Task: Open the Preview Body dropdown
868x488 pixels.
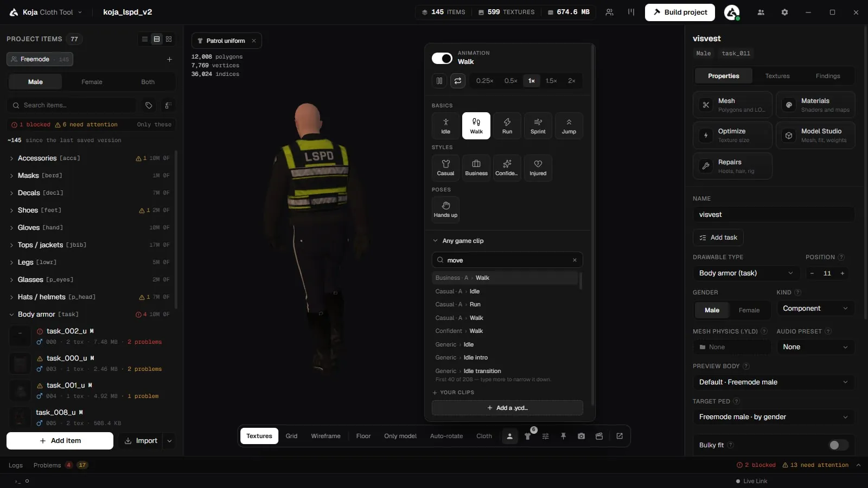Action: click(774, 382)
